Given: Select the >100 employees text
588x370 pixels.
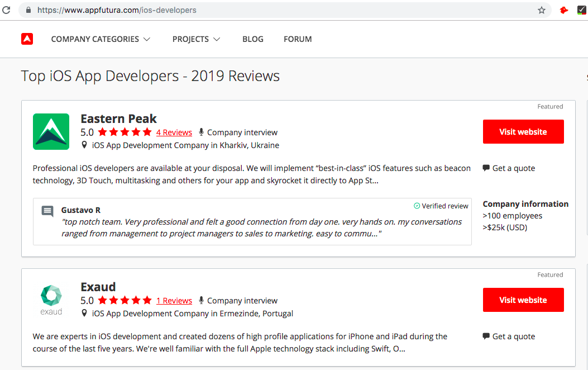Looking at the screenshot, I should (512, 216).
